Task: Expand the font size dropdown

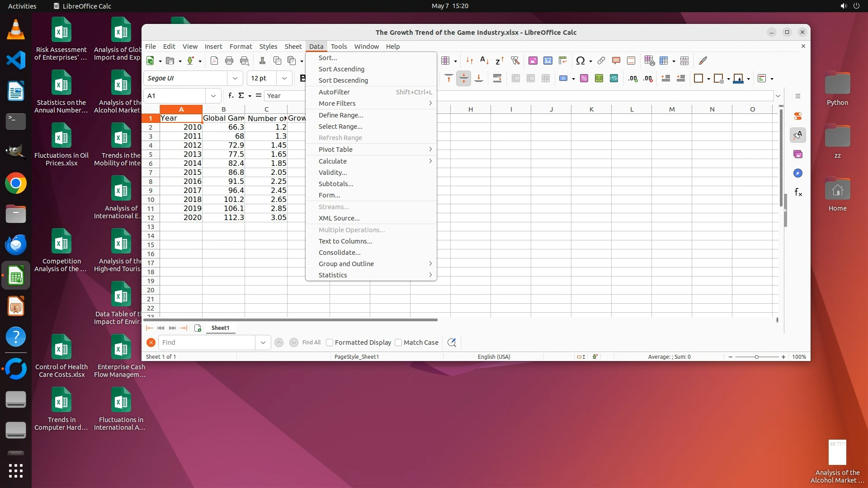Action: click(x=284, y=78)
